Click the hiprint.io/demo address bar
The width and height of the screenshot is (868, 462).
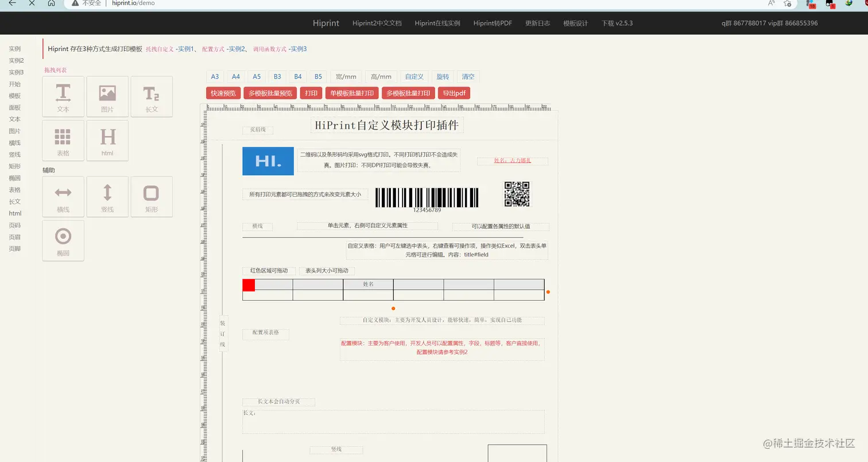133,3
